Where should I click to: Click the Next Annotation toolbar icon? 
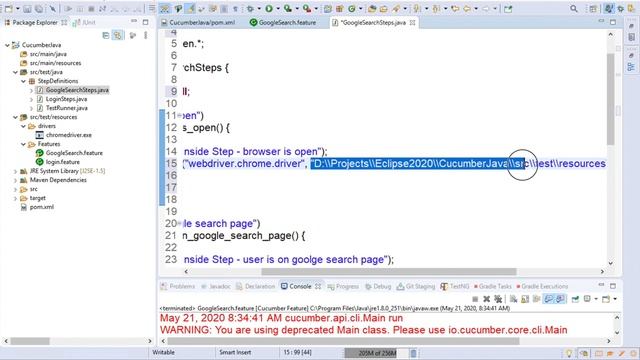pyautogui.click(x=417, y=9)
